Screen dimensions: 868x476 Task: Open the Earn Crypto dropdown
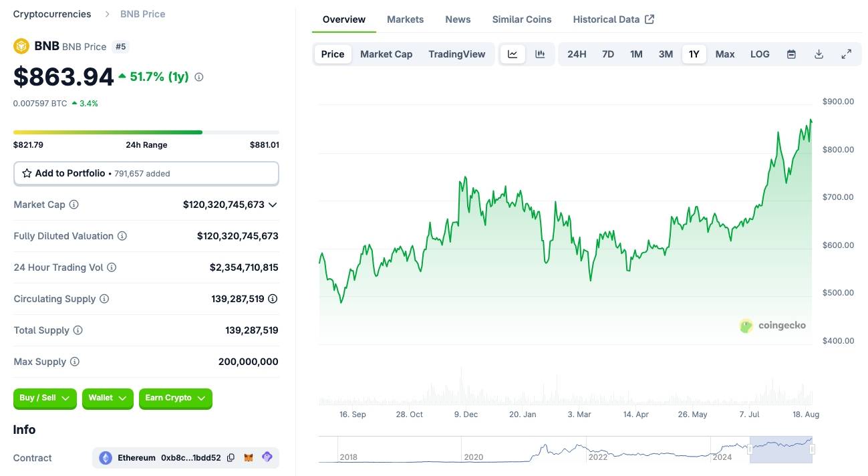(176, 398)
